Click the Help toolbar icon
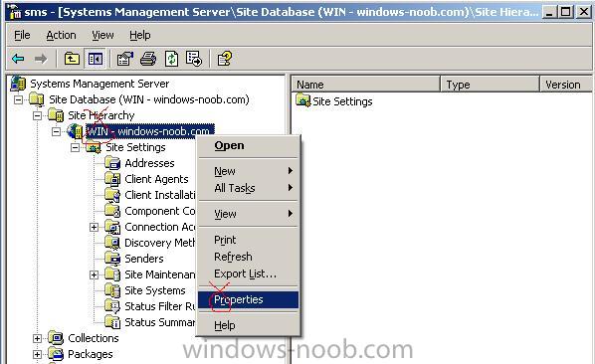The image size is (595, 364). click(224, 59)
